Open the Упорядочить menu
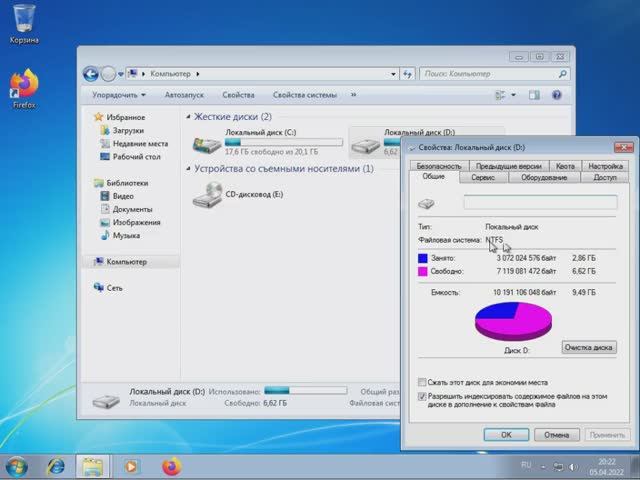 [118, 95]
